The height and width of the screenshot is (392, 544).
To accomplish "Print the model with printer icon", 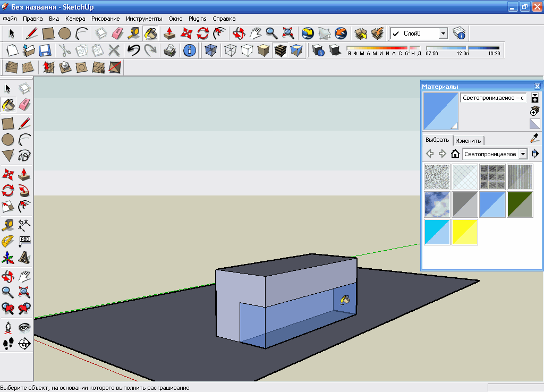I will click(x=169, y=50).
